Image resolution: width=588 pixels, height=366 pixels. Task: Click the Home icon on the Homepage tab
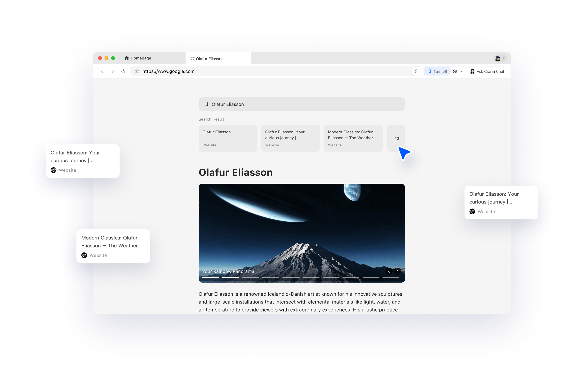[127, 58]
